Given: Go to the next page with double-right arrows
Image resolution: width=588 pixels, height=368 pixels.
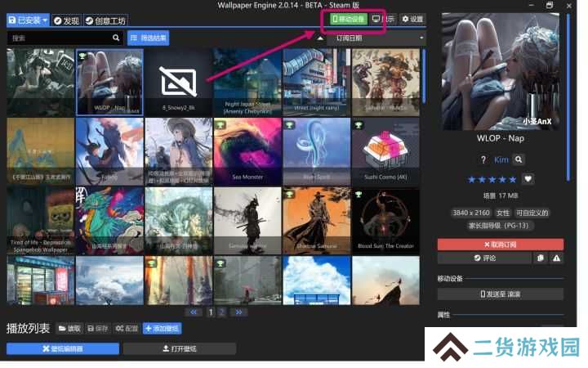Looking at the screenshot, I should [238, 312].
